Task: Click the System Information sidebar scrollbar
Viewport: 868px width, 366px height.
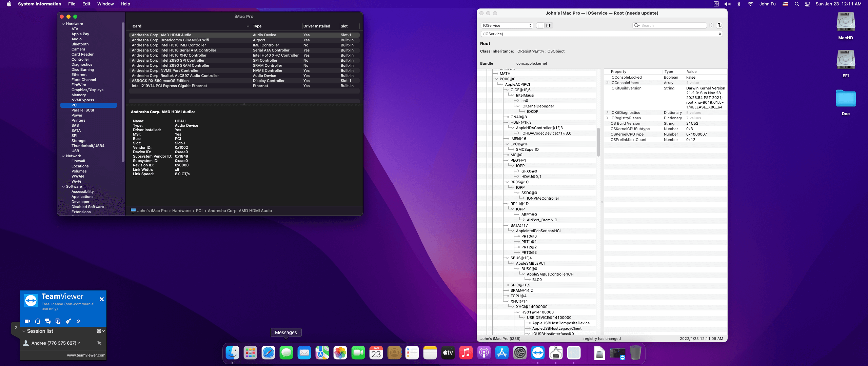Action: coord(123,91)
